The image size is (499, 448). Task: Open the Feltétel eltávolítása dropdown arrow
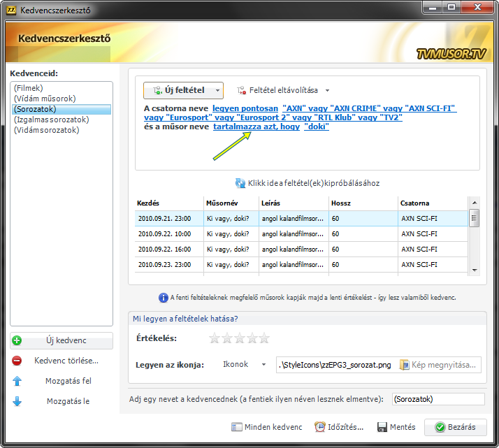coord(327,91)
